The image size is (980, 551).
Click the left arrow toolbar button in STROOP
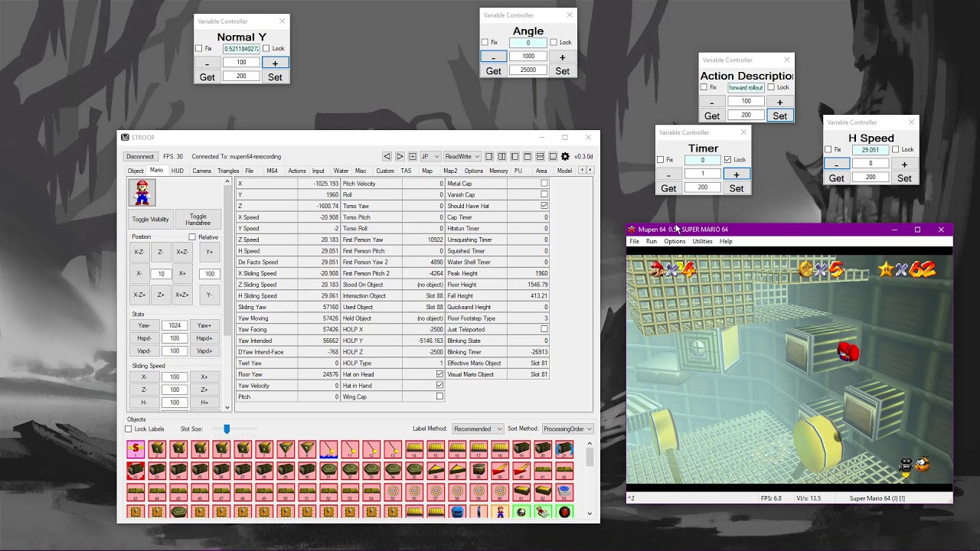(387, 156)
